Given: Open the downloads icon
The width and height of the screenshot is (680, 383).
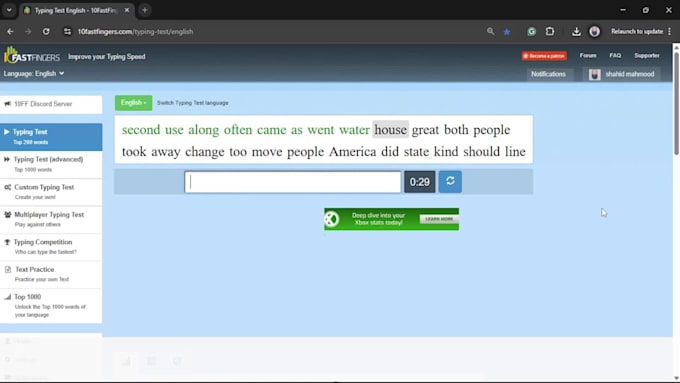Looking at the screenshot, I should coord(576,32).
